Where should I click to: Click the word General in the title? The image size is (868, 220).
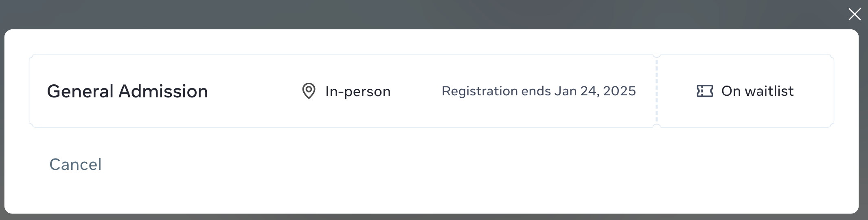pyautogui.click(x=80, y=91)
